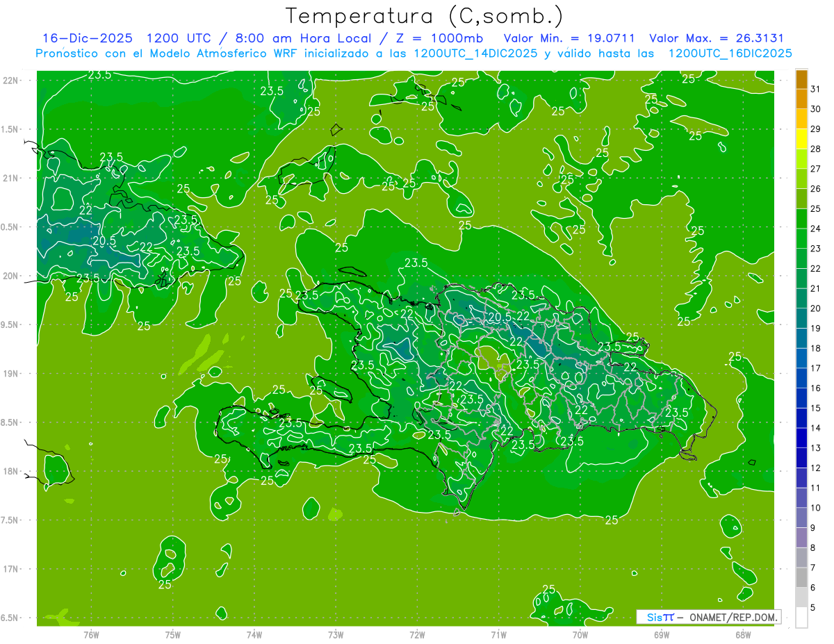Click the color bar label 10
834x644 pixels.
tap(816, 508)
